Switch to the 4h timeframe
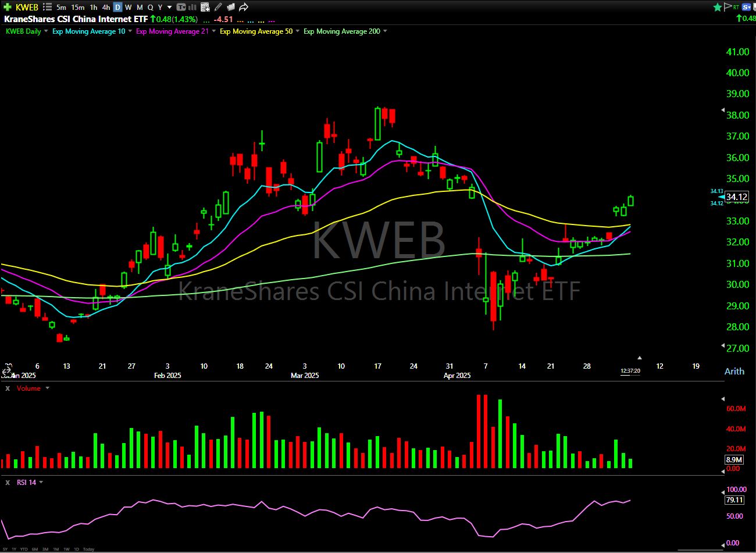 tap(106, 7)
